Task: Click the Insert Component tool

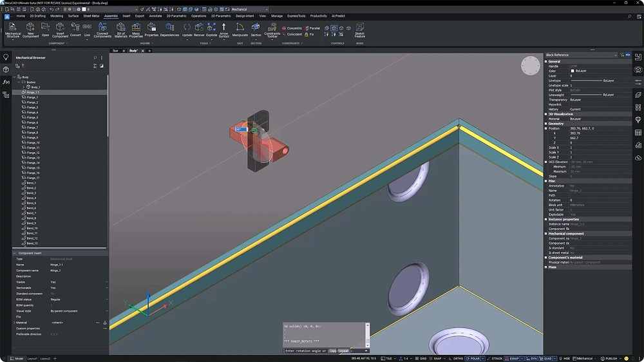Action: [x=60, y=30]
